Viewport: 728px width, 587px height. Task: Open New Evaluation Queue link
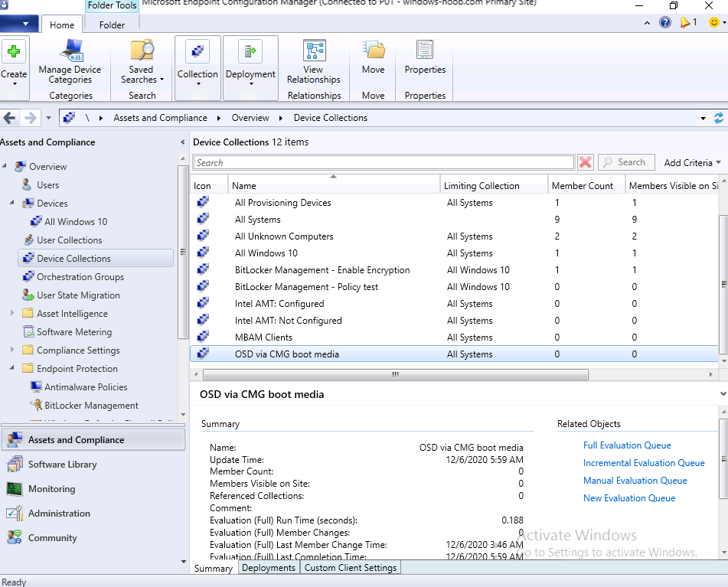(x=629, y=498)
